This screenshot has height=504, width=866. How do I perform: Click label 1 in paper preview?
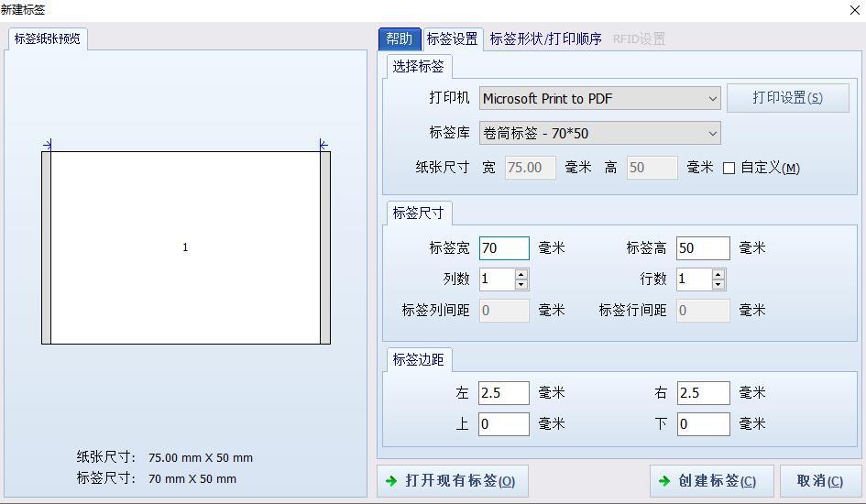[185, 247]
